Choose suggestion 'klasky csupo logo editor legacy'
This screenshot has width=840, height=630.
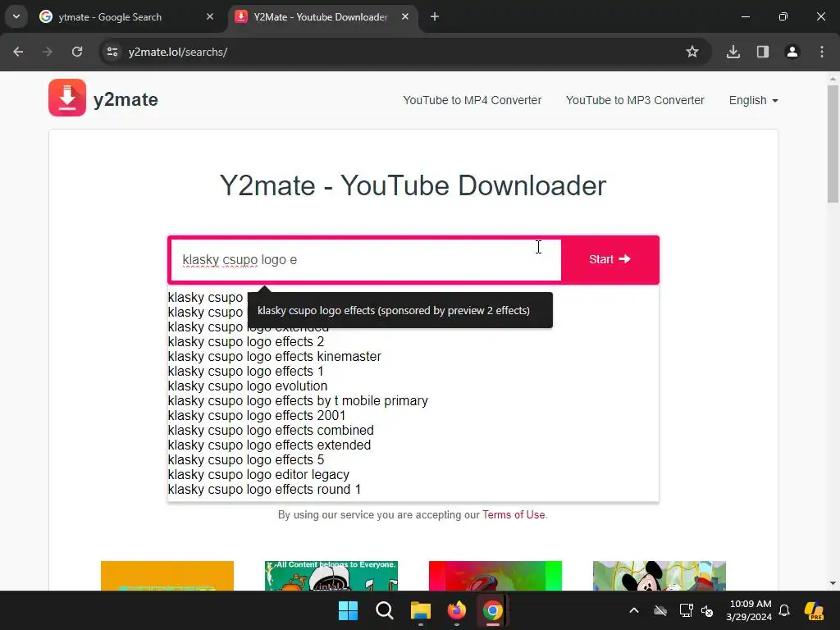(258, 475)
